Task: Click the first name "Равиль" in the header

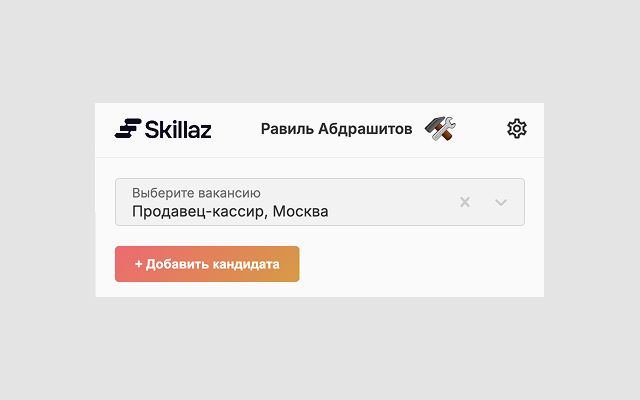Action: tap(286, 129)
